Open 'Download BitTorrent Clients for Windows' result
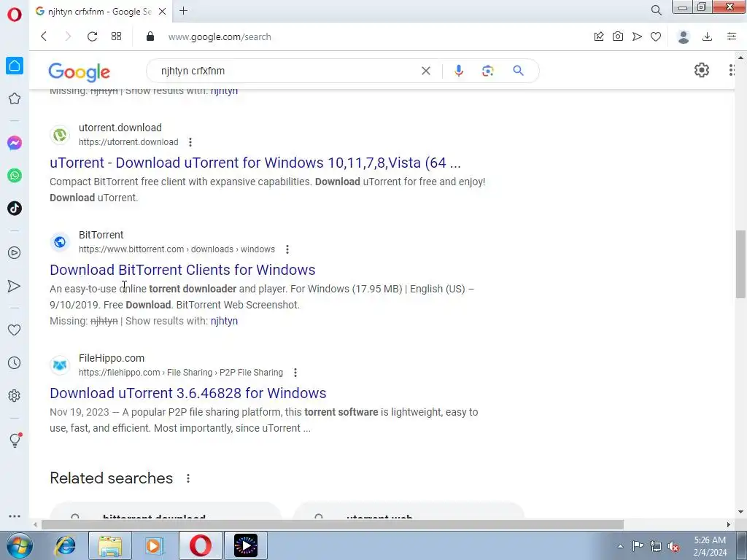Viewport: 747px width, 560px height. point(182,270)
